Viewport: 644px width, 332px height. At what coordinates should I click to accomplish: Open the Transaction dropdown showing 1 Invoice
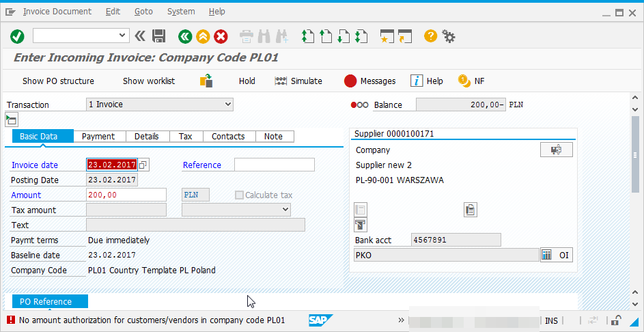click(160, 105)
